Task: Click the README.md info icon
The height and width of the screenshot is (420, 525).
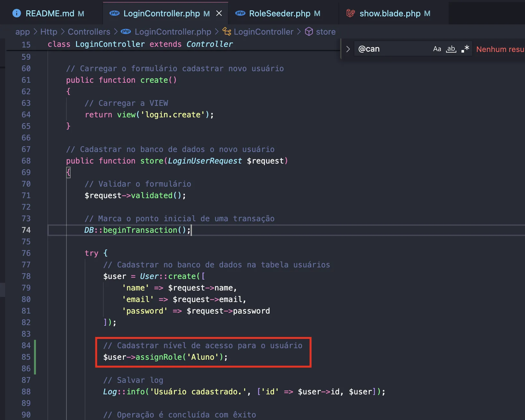Action: [x=16, y=13]
